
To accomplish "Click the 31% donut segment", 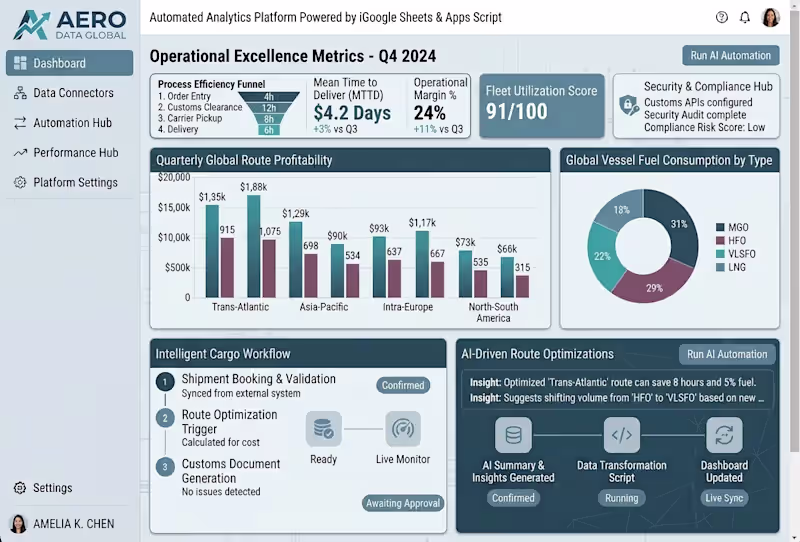I will pyautogui.click(x=678, y=225).
